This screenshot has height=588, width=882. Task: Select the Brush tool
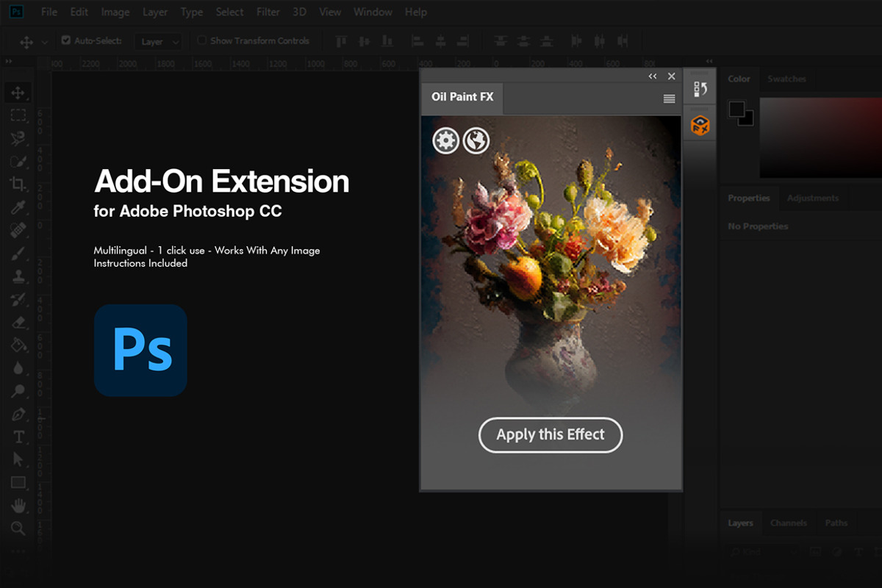(18, 253)
